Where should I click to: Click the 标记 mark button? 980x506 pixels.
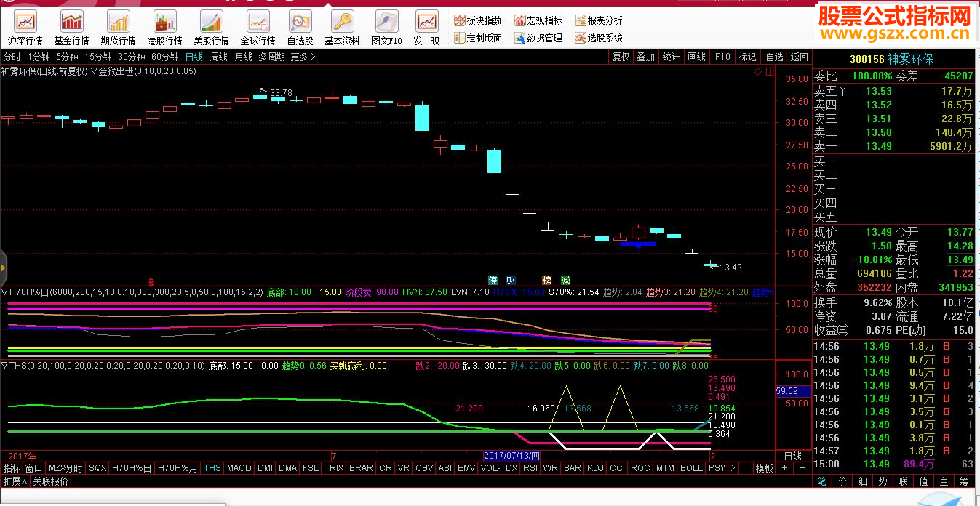click(748, 57)
